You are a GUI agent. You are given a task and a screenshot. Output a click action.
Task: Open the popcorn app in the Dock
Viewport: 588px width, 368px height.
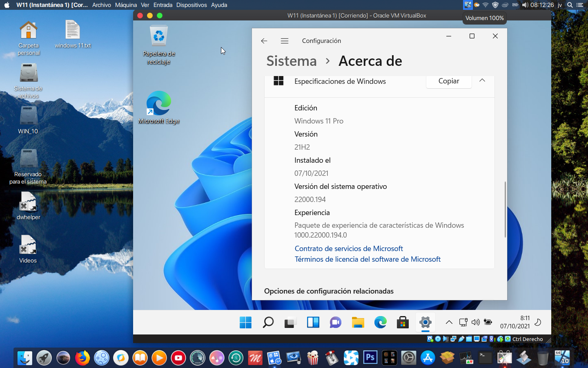point(313,358)
